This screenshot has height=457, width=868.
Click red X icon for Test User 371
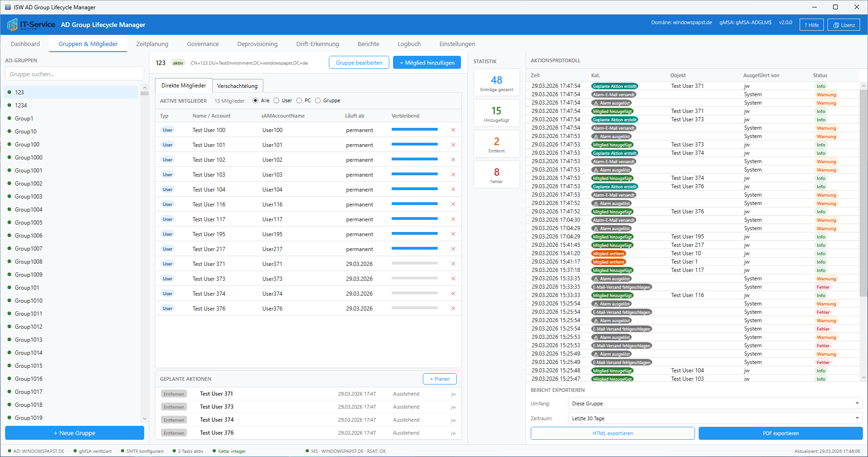click(453, 264)
